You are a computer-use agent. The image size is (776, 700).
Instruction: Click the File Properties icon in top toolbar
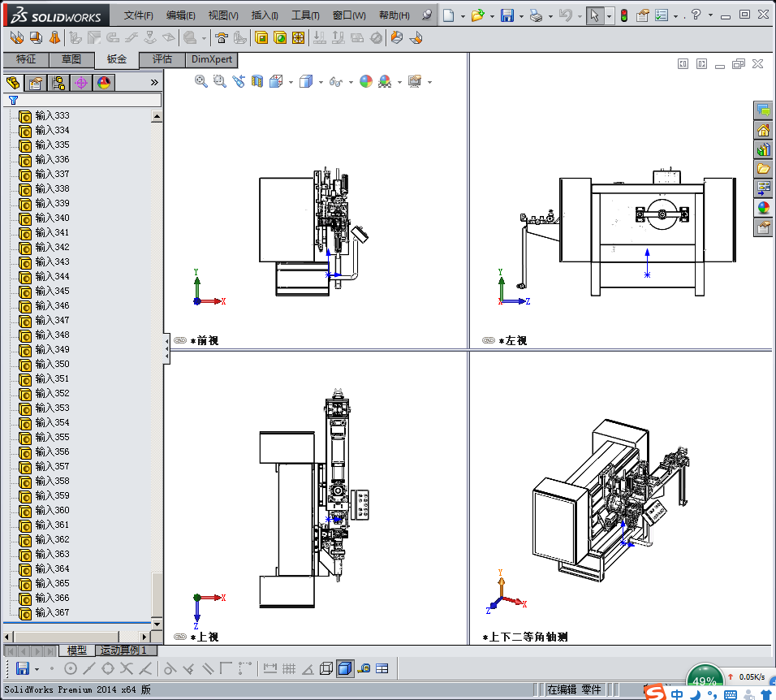pos(642,15)
